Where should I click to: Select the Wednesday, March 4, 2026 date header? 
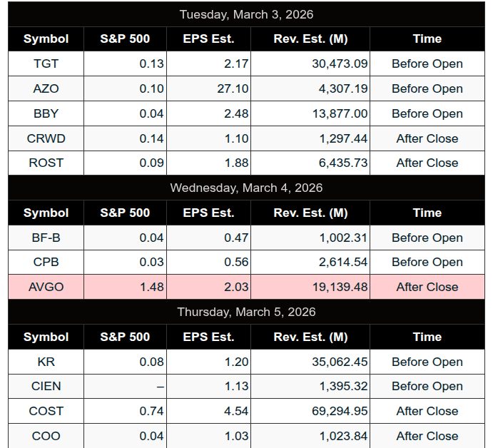pyautogui.click(x=246, y=188)
